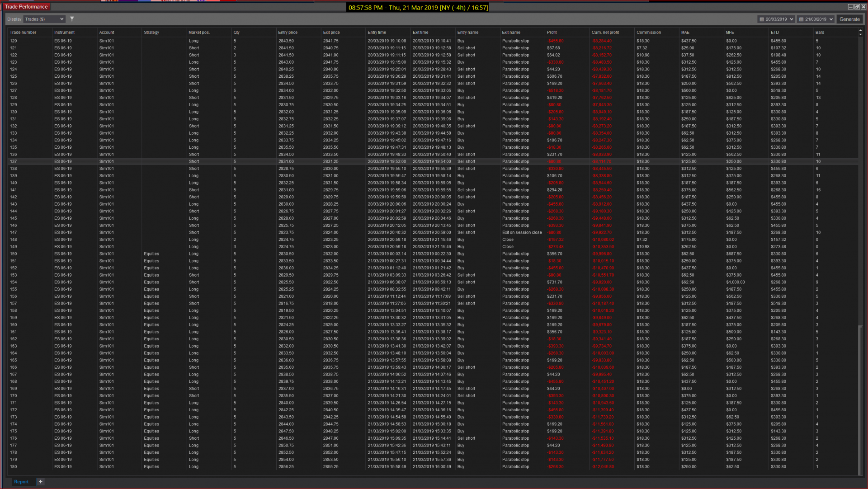Open the filter funnel icon
The width and height of the screenshot is (868, 489).
coord(72,19)
